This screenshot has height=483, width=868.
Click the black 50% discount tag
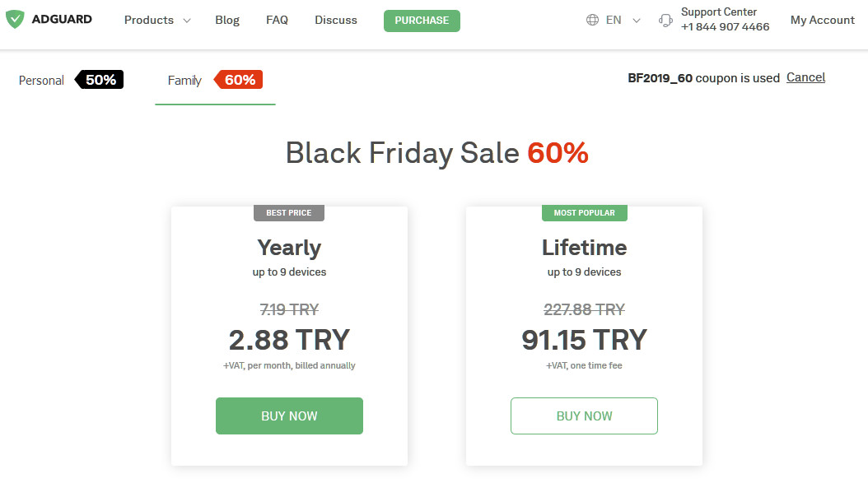point(100,80)
